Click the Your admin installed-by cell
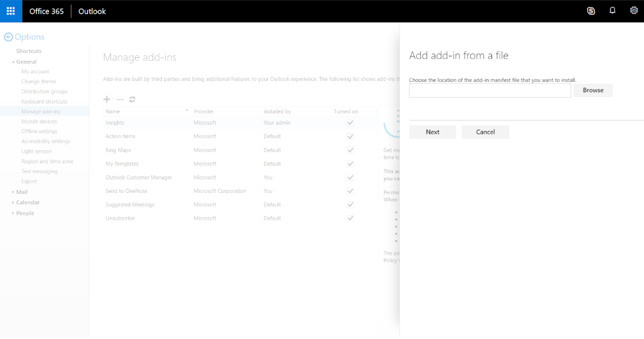This screenshot has width=644, height=339. 277,123
